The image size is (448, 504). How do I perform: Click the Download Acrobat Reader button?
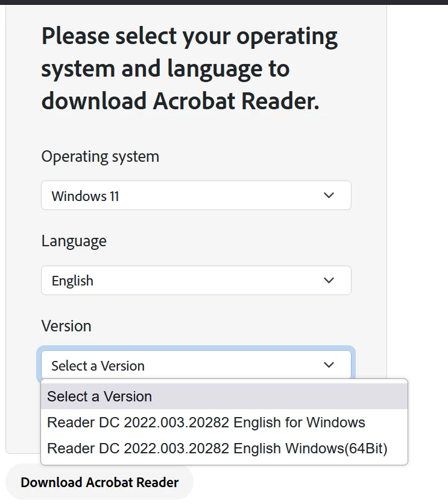pyautogui.click(x=99, y=482)
